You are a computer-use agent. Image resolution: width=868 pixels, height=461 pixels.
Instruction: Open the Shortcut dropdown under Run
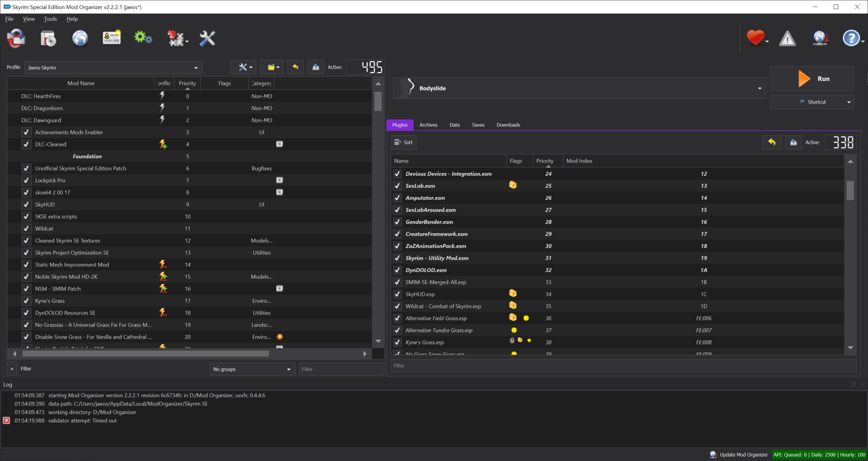pyautogui.click(x=812, y=102)
